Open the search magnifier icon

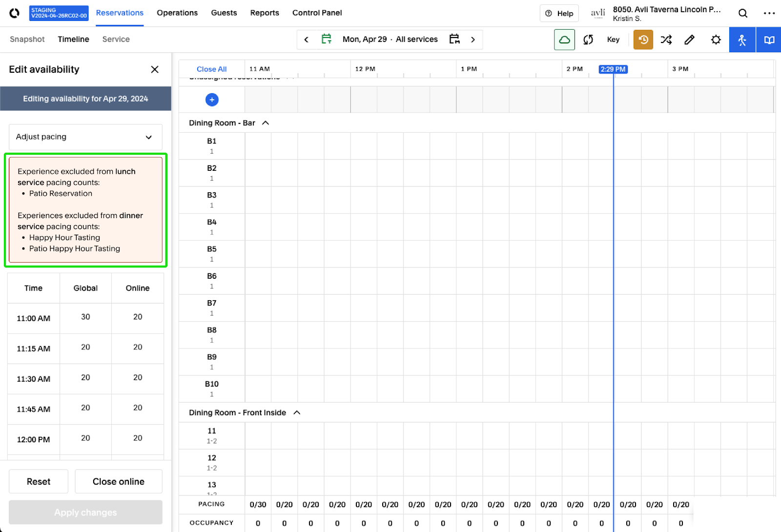click(x=743, y=13)
